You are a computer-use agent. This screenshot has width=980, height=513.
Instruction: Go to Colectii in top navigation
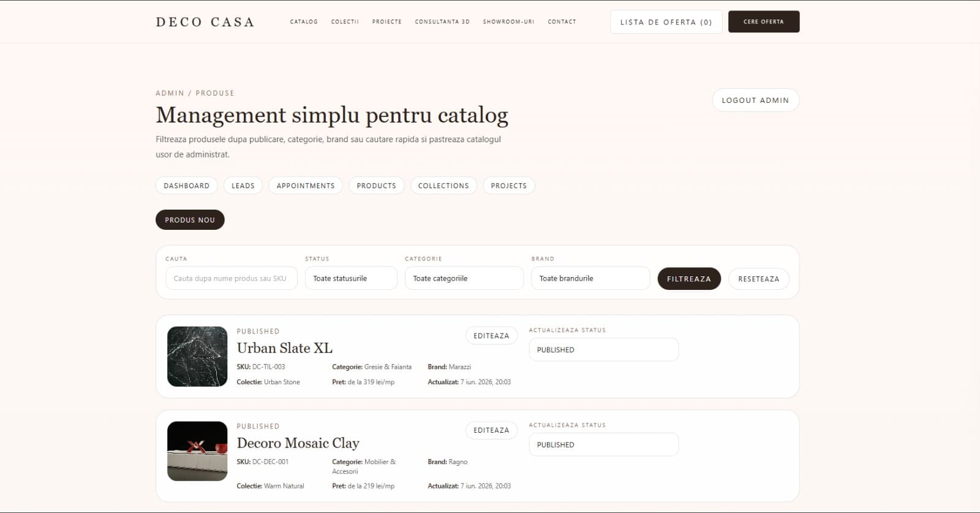tap(345, 21)
